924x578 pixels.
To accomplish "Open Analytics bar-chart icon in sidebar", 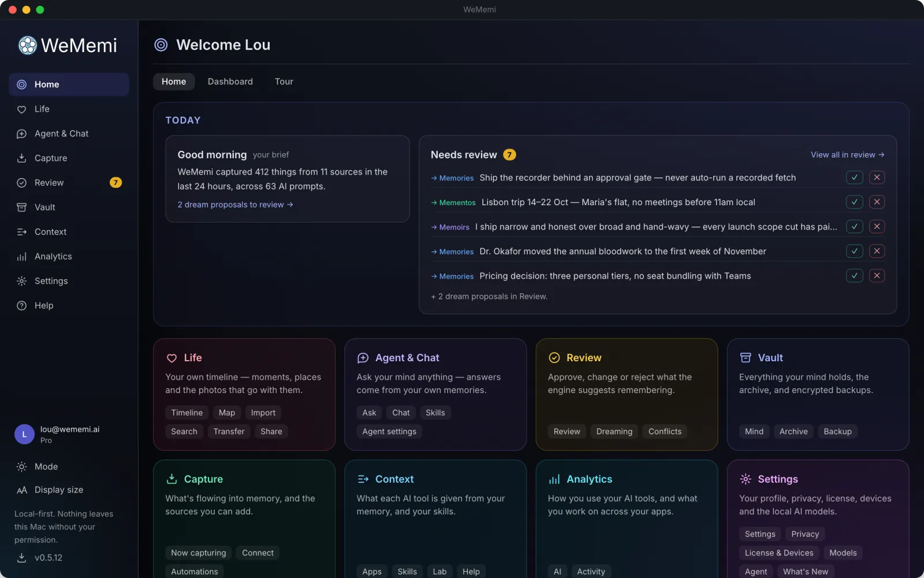I will [21, 257].
